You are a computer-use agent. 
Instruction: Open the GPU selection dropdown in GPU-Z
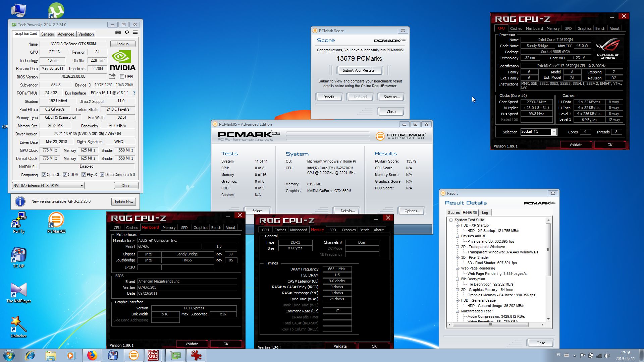(48, 186)
